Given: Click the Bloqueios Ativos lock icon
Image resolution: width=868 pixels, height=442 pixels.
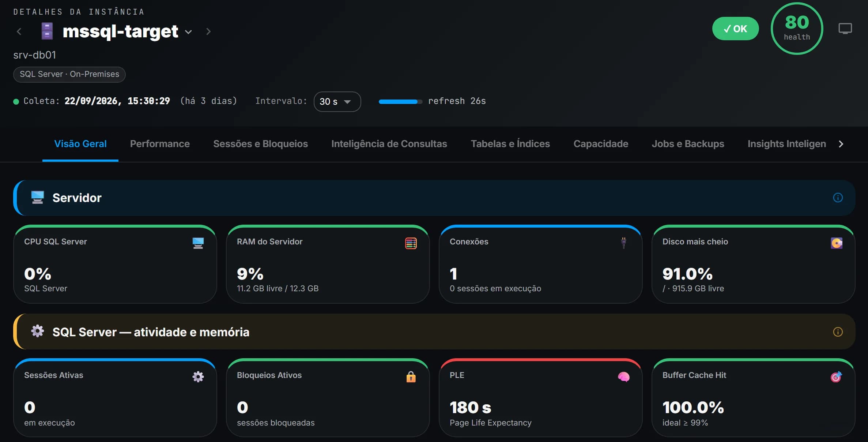Looking at the screenshot, I should point(411,377).
